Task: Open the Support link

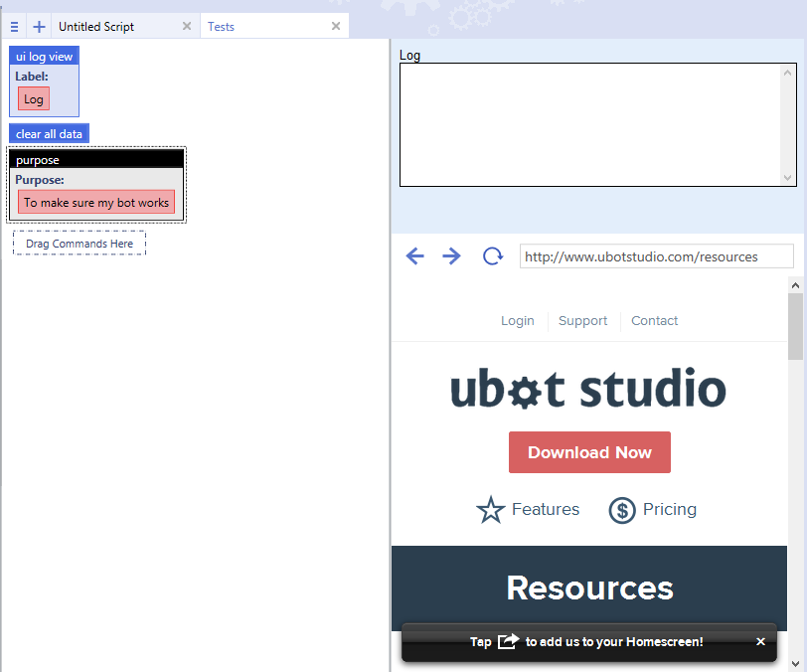Action: click(582, 321)
